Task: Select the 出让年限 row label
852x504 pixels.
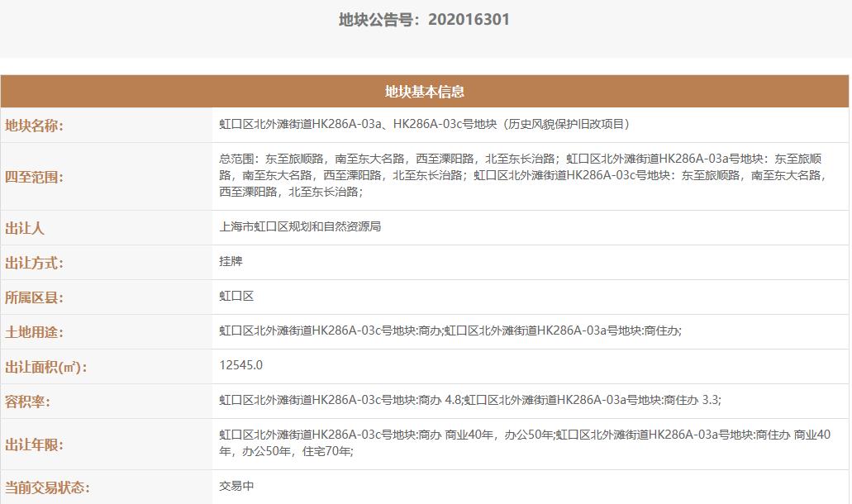Action: coord(35,445)
